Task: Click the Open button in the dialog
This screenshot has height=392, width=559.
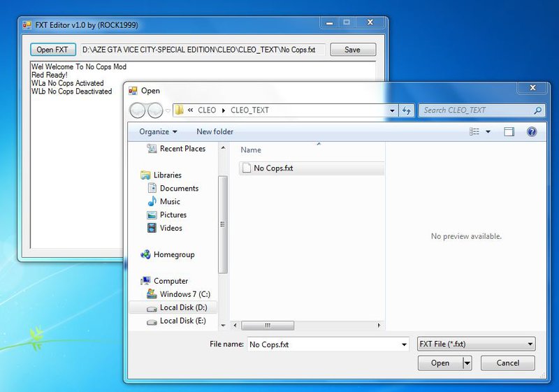Action: [x=440, y=363]
